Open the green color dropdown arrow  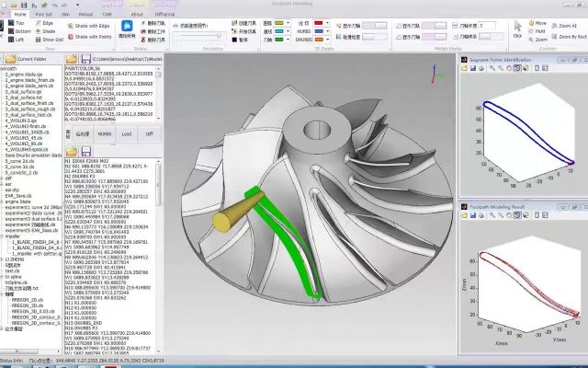click(x=288, y=40)
